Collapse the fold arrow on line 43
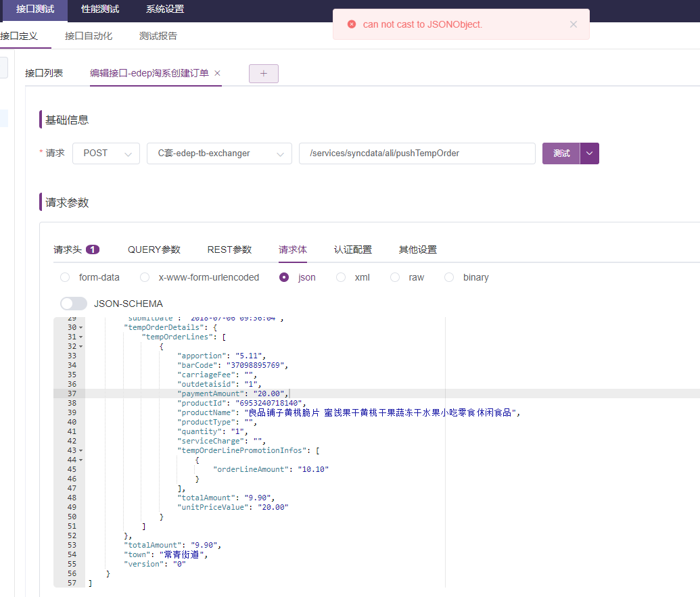 click(x=80, y=451)
